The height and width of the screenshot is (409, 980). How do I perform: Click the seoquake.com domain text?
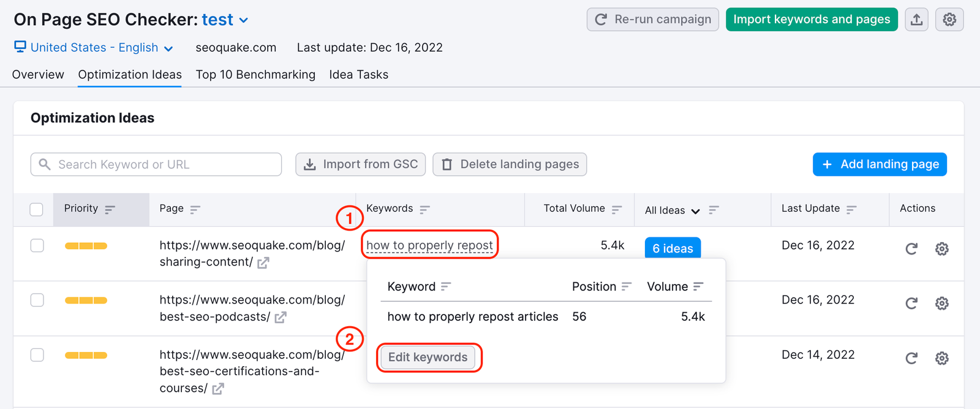[236, 47]
